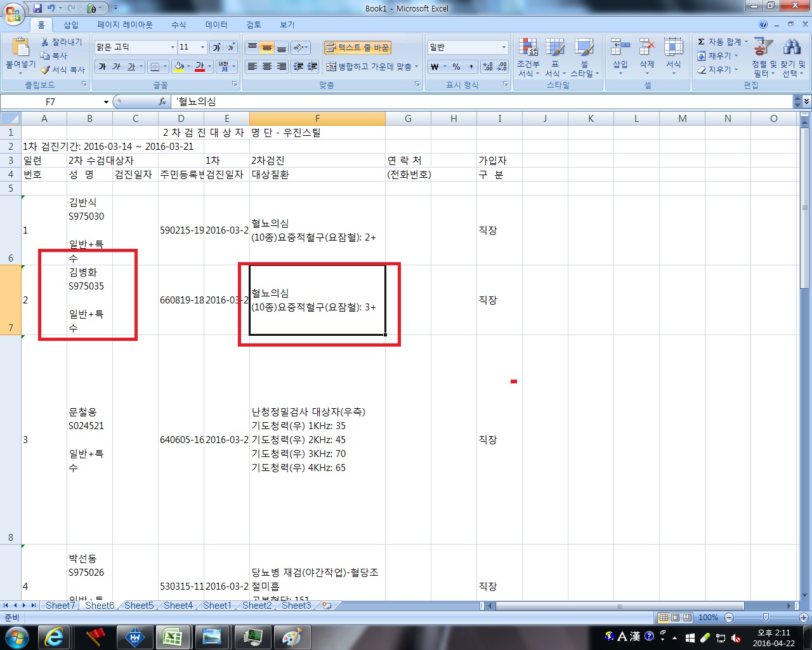The image size is (812, 650).
Task: Click the Conditional Formatting (조건부 서식) icon
Action: [x=528, y=48]
